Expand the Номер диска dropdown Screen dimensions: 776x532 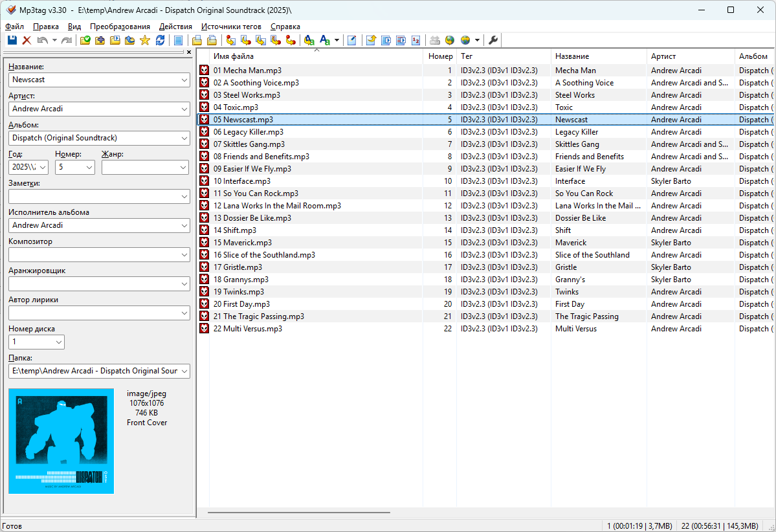(58, 342)
